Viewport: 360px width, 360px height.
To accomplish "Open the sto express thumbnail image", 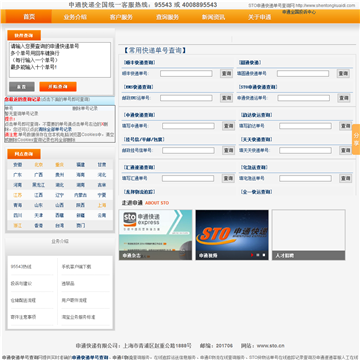I will click(x=155, y=235).
